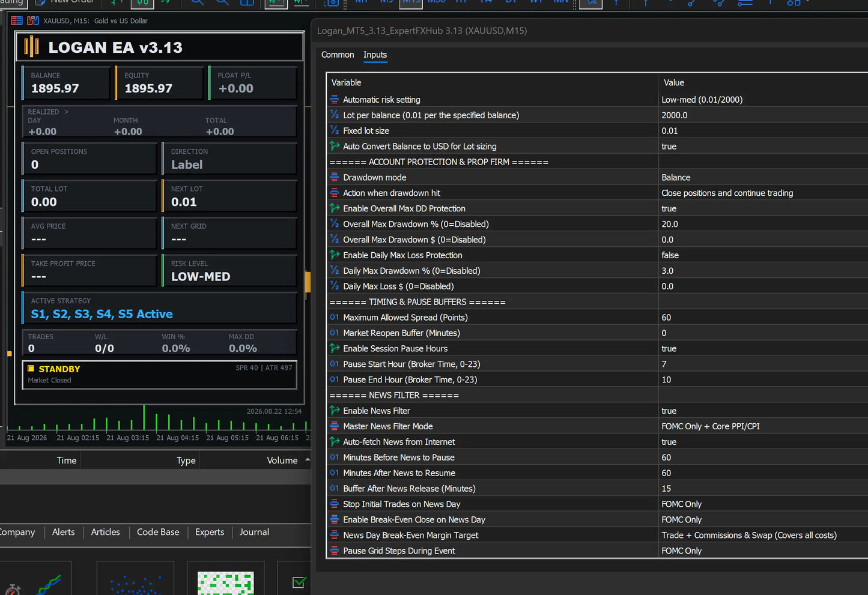Toggle the true value of Auto Convert Balance to USD
The width and height of the screenshot is (868, 595).
669,146
